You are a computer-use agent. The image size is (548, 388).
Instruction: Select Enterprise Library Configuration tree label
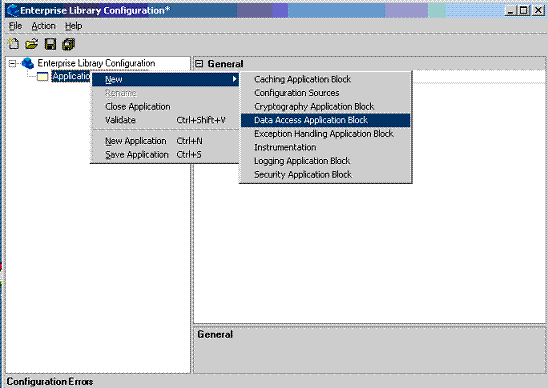click(x=96, y=63)
